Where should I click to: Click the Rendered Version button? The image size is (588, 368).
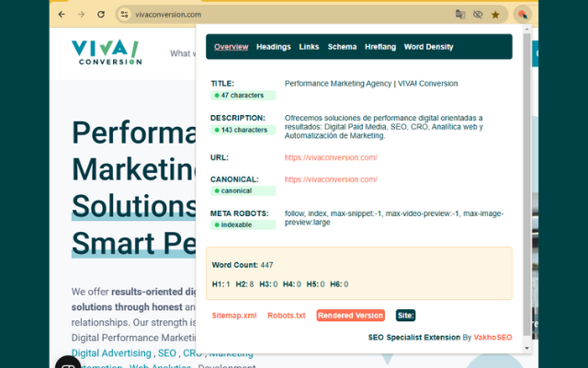coord(350,316)
